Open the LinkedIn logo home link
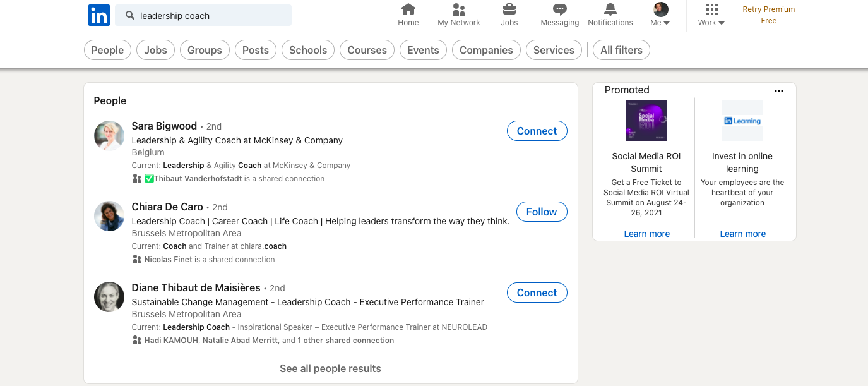The width and height of the screenshot is (868, 386). pos(99,15)
